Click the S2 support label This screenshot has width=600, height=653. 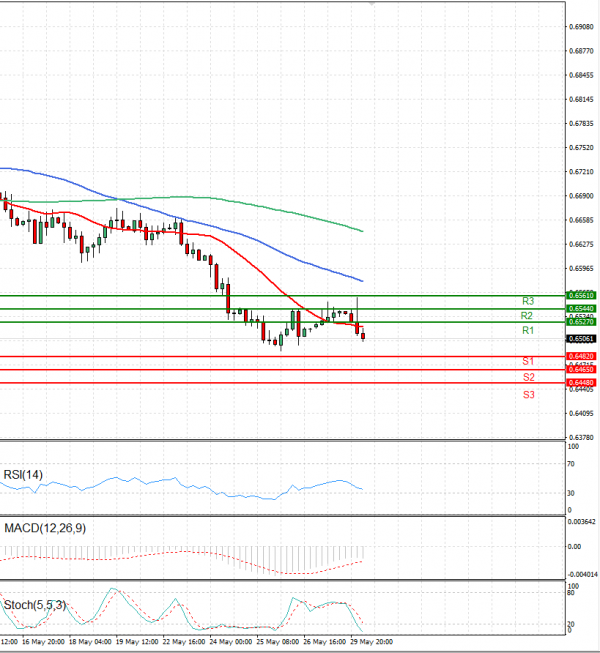point(527,377)
